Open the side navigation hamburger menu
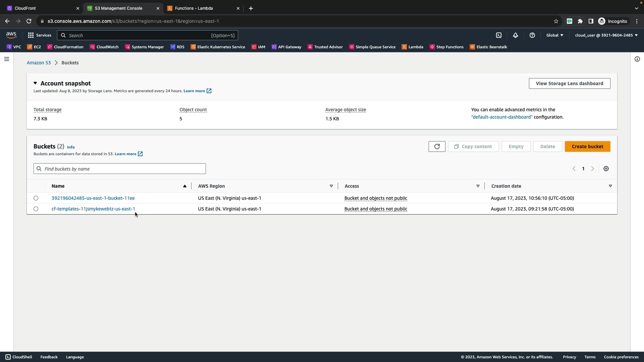This screenshot has width=644, height=362. click(7, 59)
